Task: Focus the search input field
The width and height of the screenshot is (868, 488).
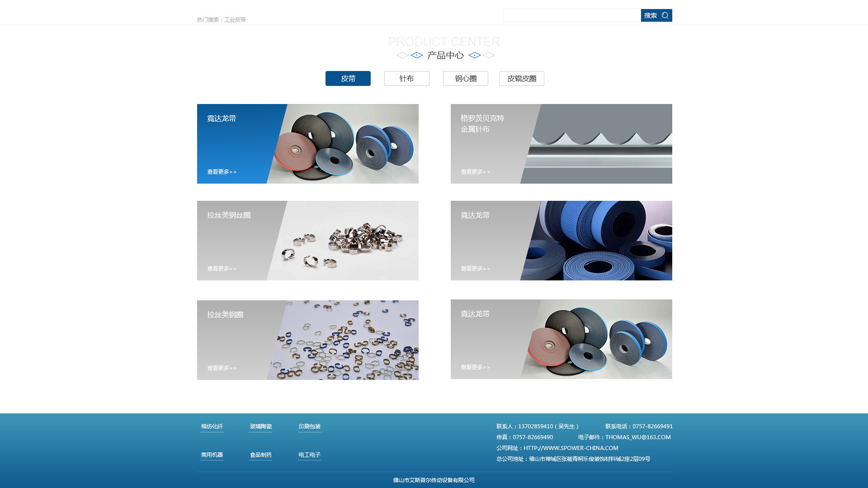Action: click(571, 15)
